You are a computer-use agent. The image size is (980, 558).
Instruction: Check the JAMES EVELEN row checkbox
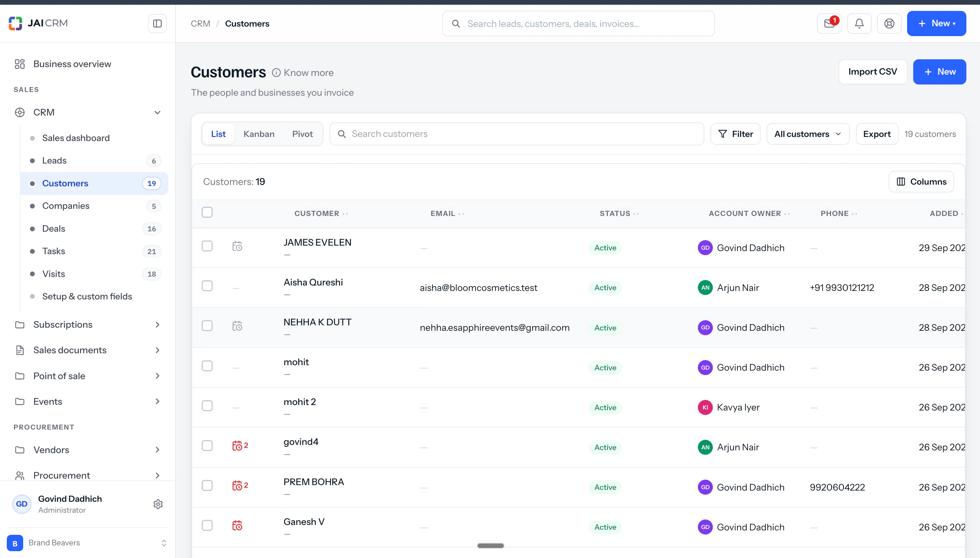pos(207,246)
